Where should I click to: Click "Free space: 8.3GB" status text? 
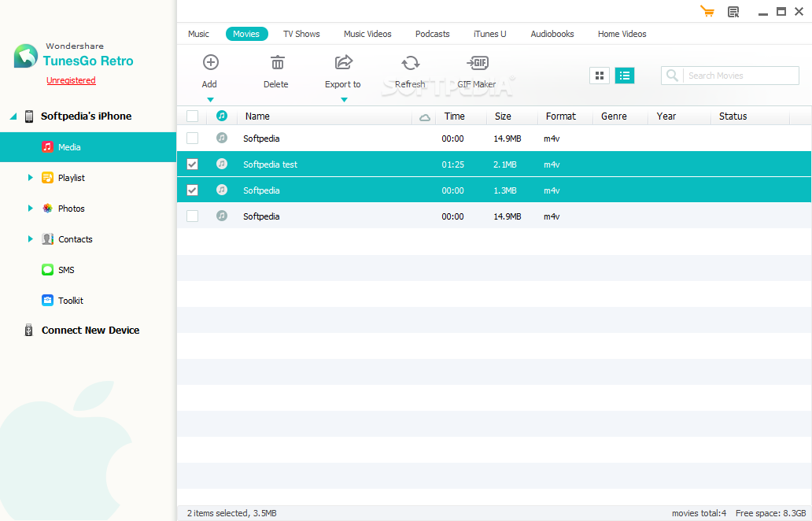point(770,513)
